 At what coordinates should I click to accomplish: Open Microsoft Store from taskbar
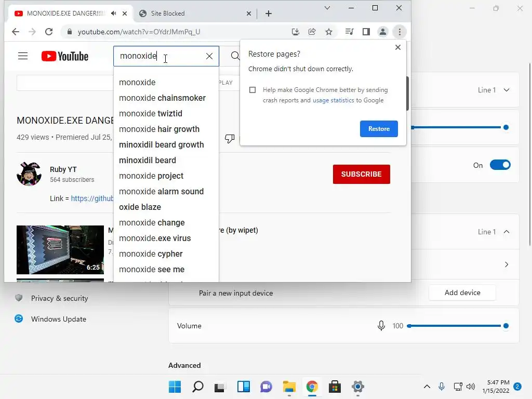pos(335,387)
